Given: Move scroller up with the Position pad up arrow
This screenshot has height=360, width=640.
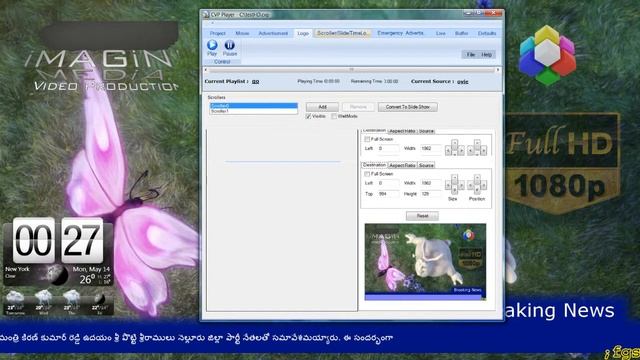Looking at the screenshot, I should point(477,178).
